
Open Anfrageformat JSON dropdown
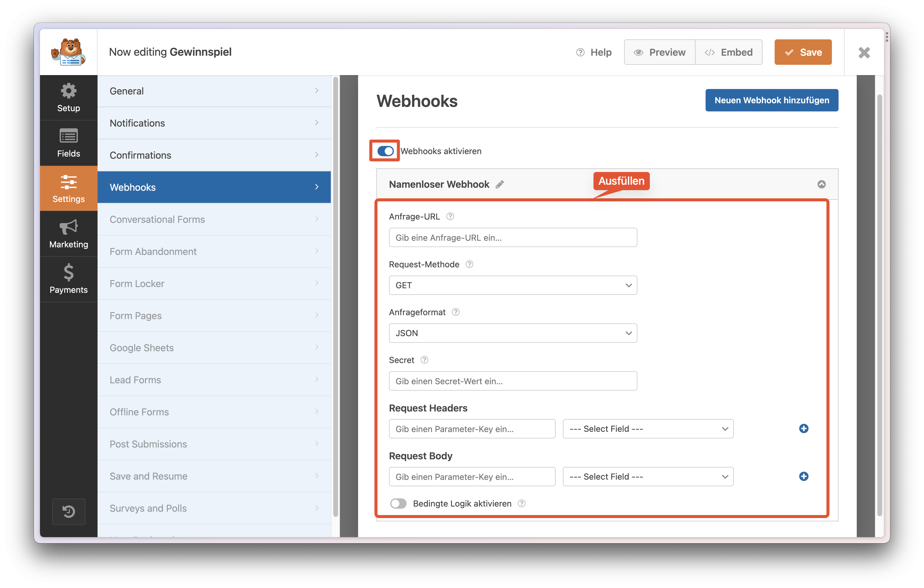point(513,333)
